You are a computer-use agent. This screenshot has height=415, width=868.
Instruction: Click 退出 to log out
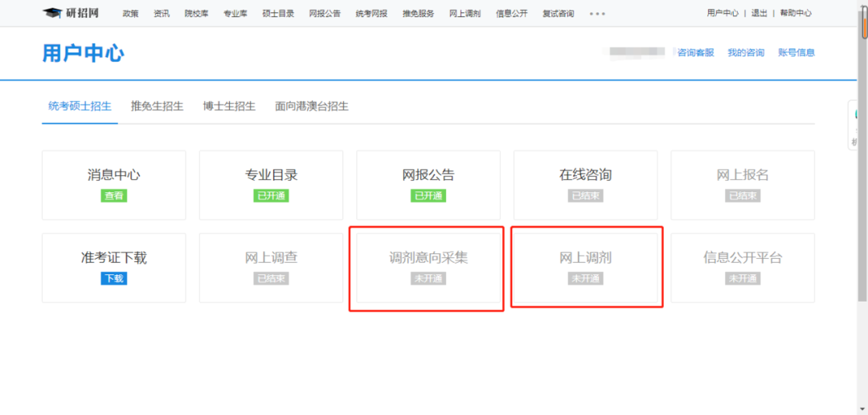pyautogui.click(x=759, y=14)
